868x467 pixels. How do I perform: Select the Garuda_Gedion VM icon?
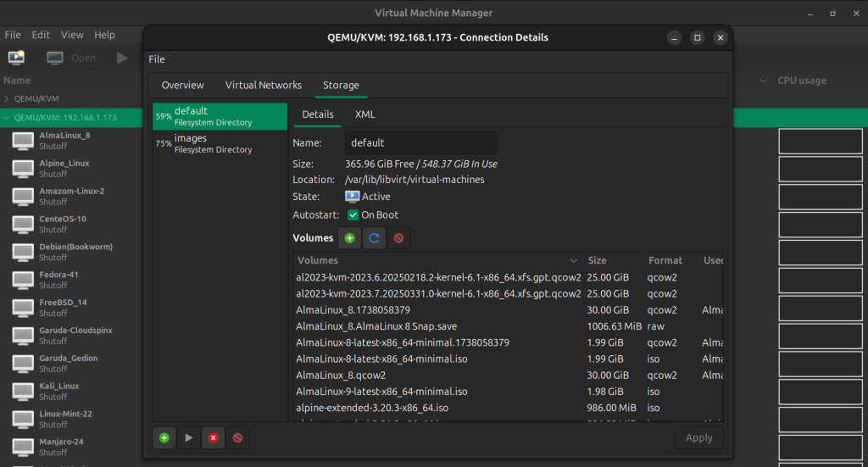[23, 364]
